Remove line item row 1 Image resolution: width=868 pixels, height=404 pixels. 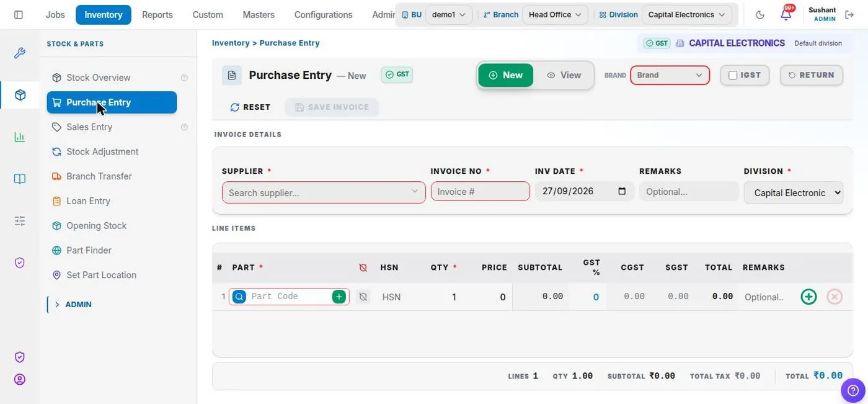(835, 297)
